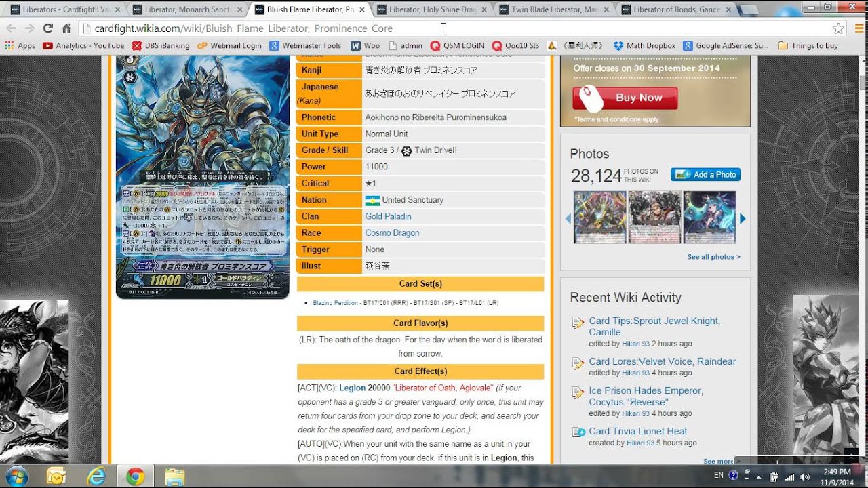868x488 pixels.
Task: Open Card Trivia: Lionet Heat link
Action: [x=637, y=431]
